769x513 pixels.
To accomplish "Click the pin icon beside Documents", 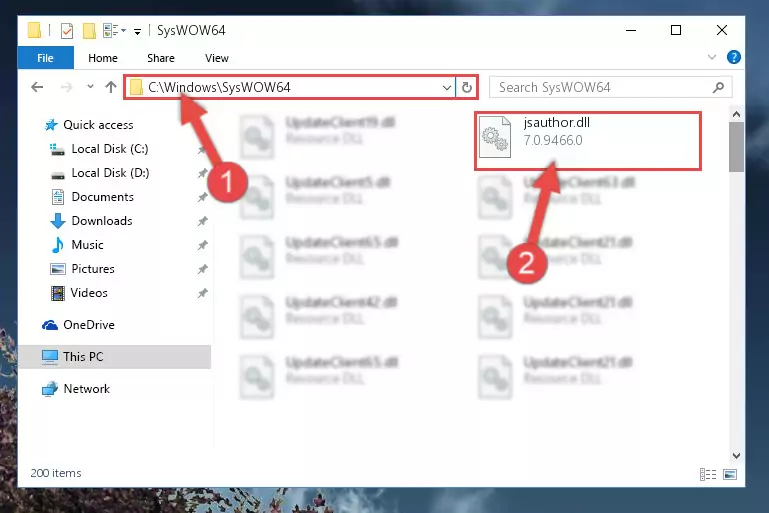I will point(202,197).
